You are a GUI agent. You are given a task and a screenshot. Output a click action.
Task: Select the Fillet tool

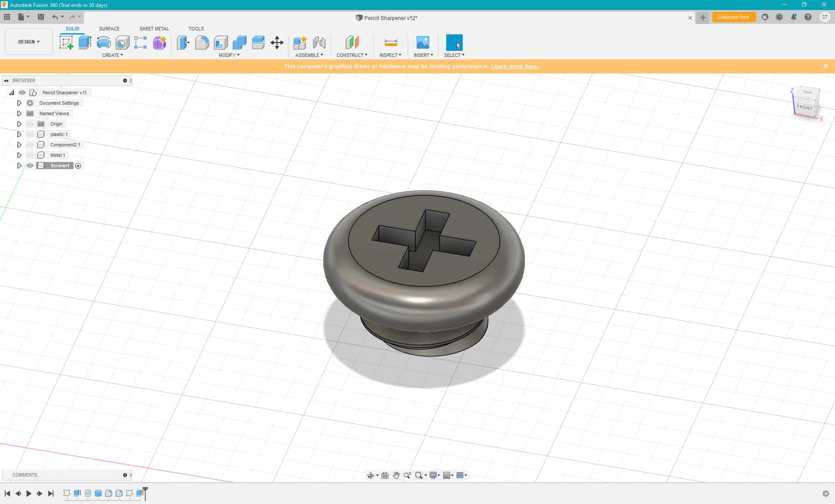(x=202, y=43)
